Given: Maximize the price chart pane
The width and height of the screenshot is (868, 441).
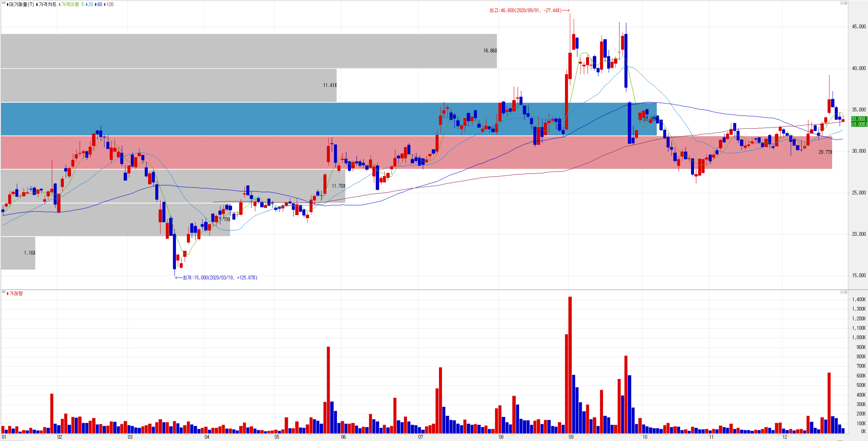Looking at the screenshot, I should coord(841,3).
